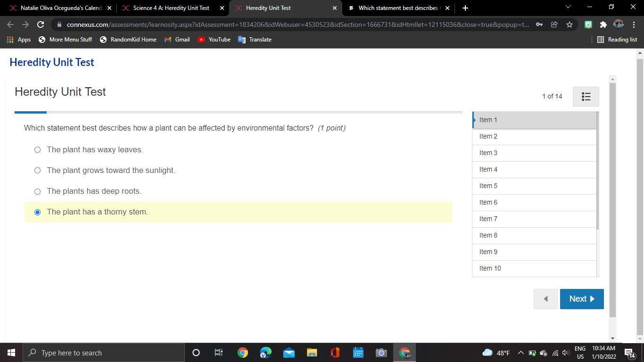Open Reading list panel
644x362 pixels.
click(x=617, y=40)
